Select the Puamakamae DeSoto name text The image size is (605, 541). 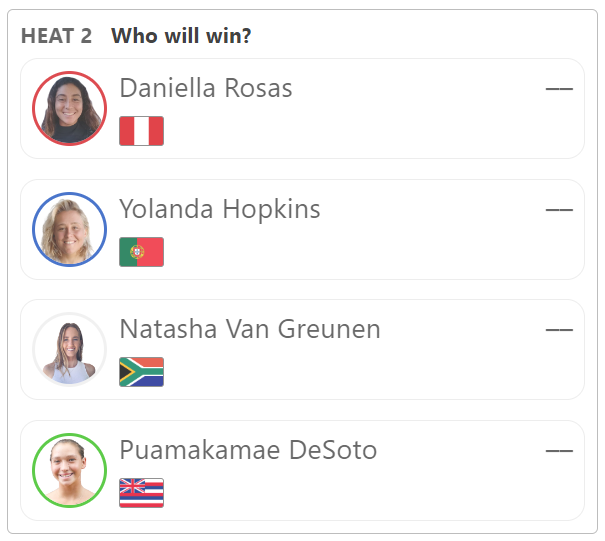coord(248,450)
